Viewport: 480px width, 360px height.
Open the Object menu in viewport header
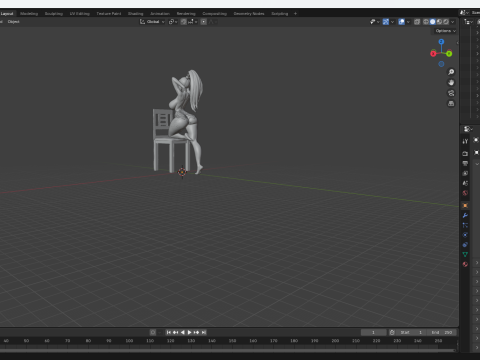point(14,22)
